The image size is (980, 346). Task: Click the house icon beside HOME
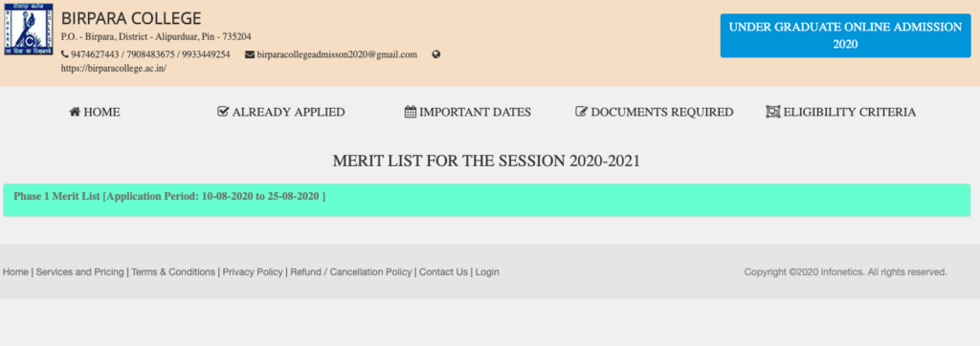[75, 112]
